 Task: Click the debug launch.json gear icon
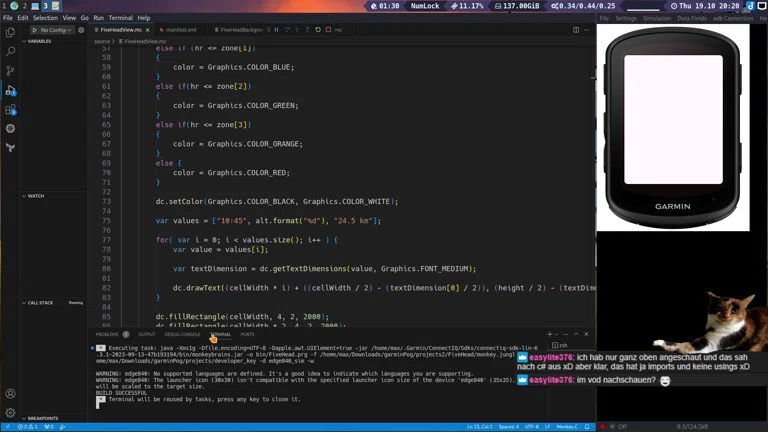(x=81, y=30)
